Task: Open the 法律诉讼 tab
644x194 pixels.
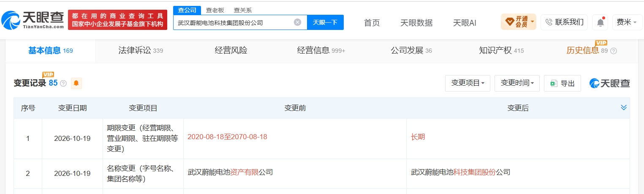Action: [x=141, y=51]
